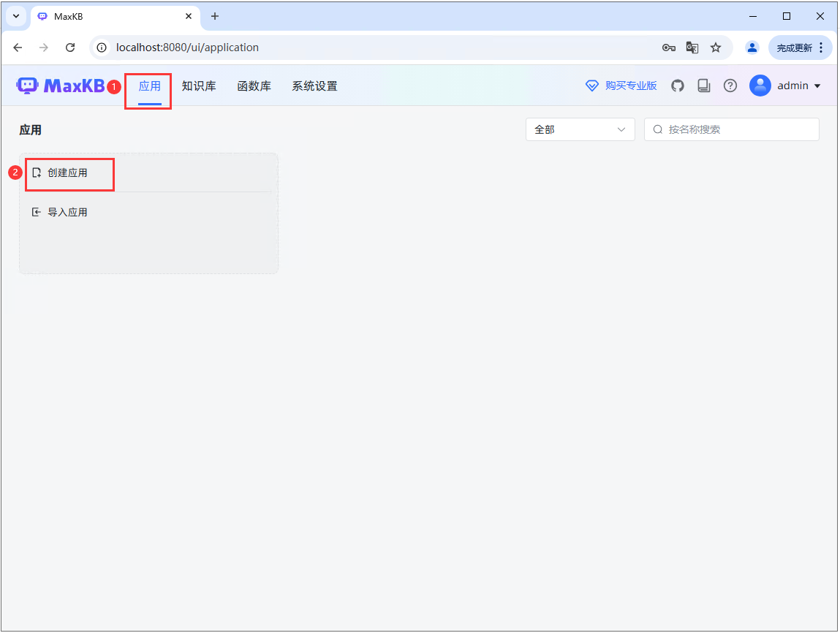Reload the page
Screen dimensions: 840x633
point(70,48)
